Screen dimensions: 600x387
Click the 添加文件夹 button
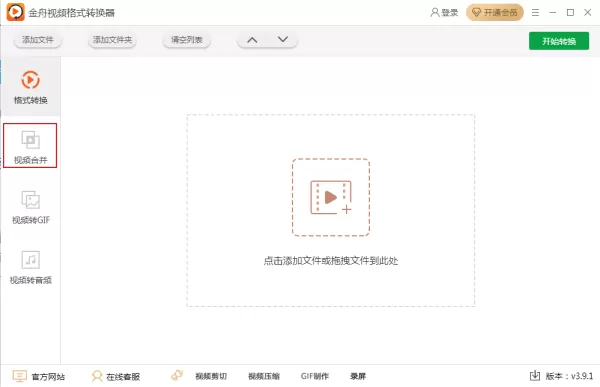pyautogui.click(x=112, y=40)
